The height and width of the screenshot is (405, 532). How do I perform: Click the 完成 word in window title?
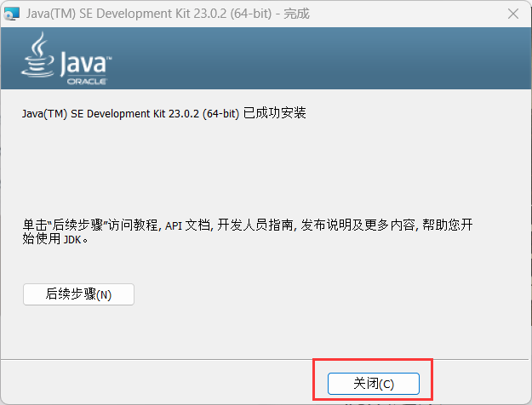click(x=296, y=14)
